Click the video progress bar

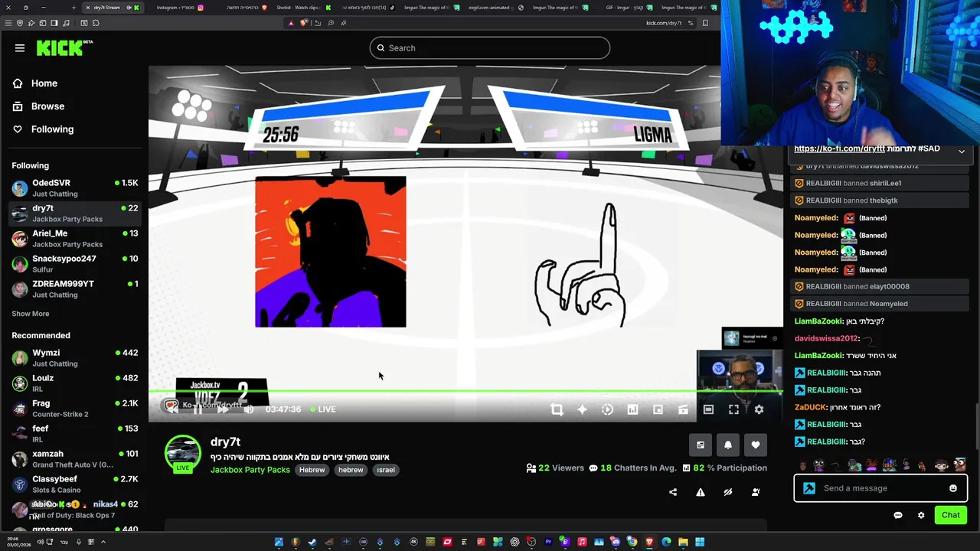click(467, 393)
